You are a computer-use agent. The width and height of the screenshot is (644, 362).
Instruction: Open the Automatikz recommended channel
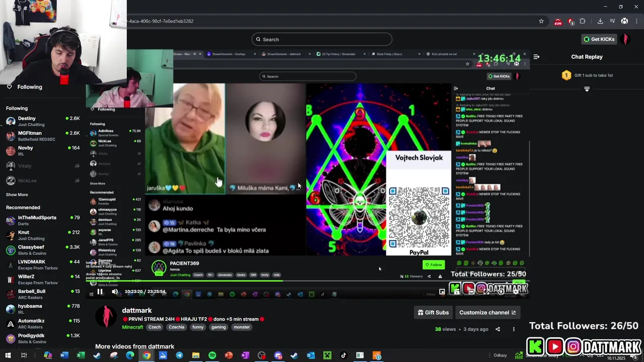[43, 323]
